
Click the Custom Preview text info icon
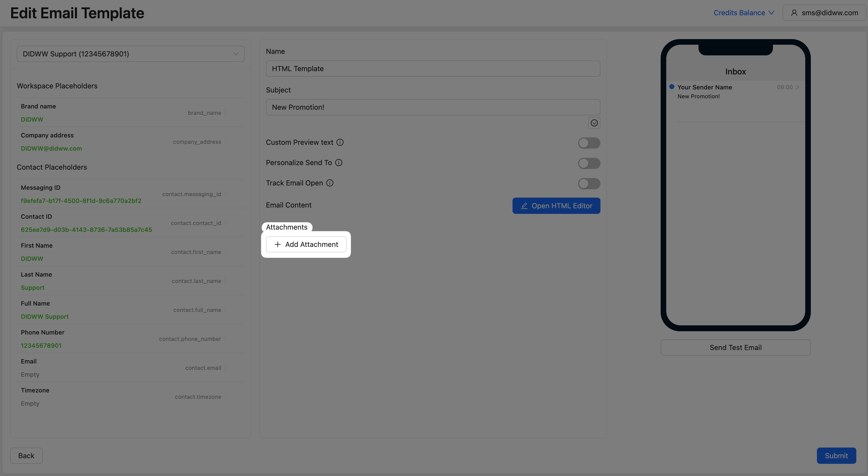tap(340, 142)
